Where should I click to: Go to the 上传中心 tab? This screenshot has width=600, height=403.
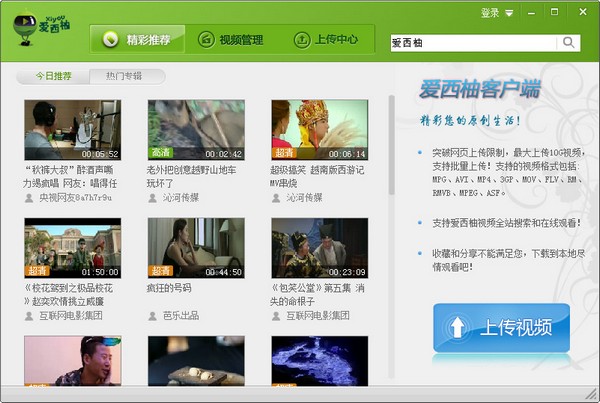click(x=325, y=40)
